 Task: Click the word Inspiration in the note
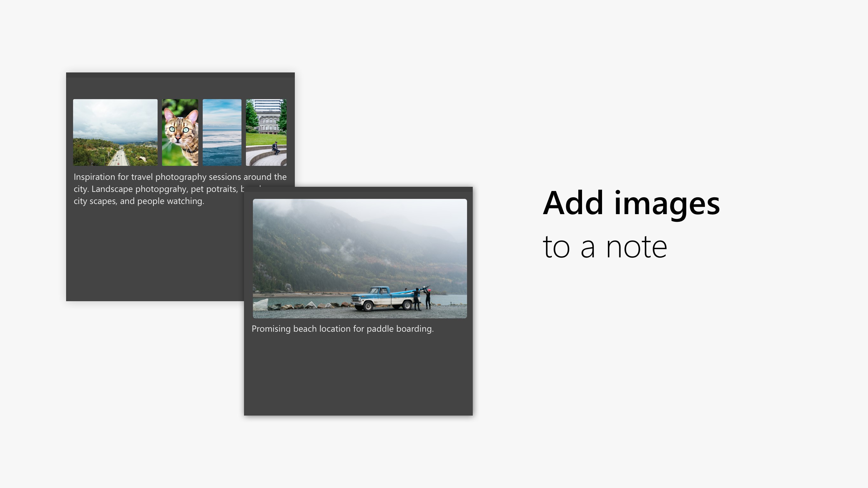coord(94,176)
